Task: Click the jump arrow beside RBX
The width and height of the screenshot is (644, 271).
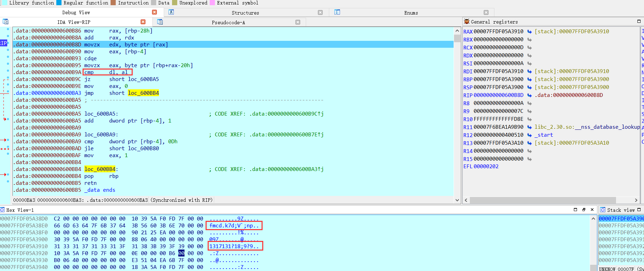Action: pyautogui.click(x=529, y=39)
